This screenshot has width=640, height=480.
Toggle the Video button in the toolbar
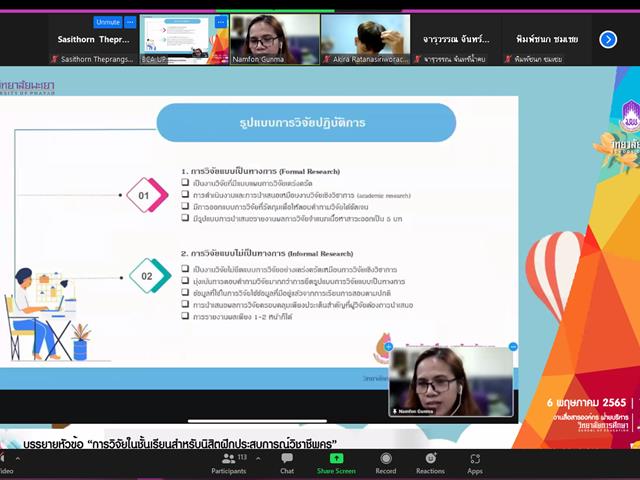[5, 464]
